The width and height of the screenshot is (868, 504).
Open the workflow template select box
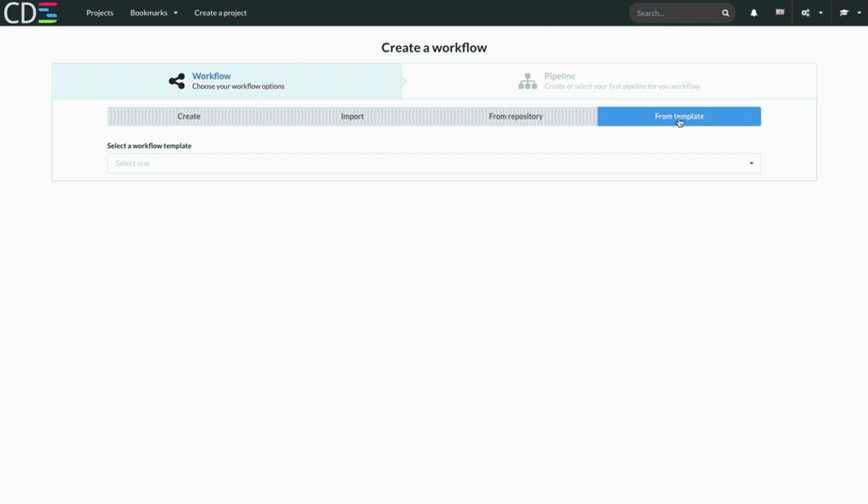(434, 163)
